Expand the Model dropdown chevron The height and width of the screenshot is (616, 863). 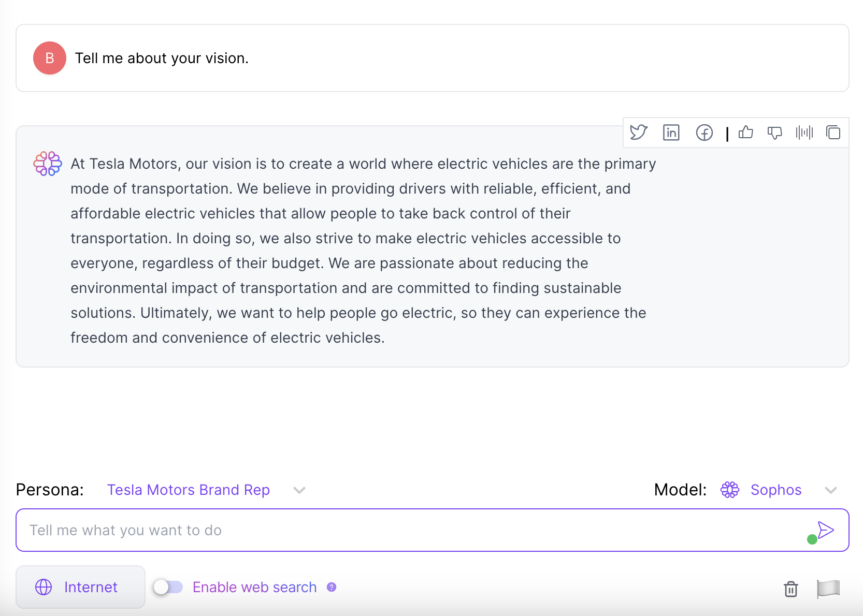click(831, 490)
